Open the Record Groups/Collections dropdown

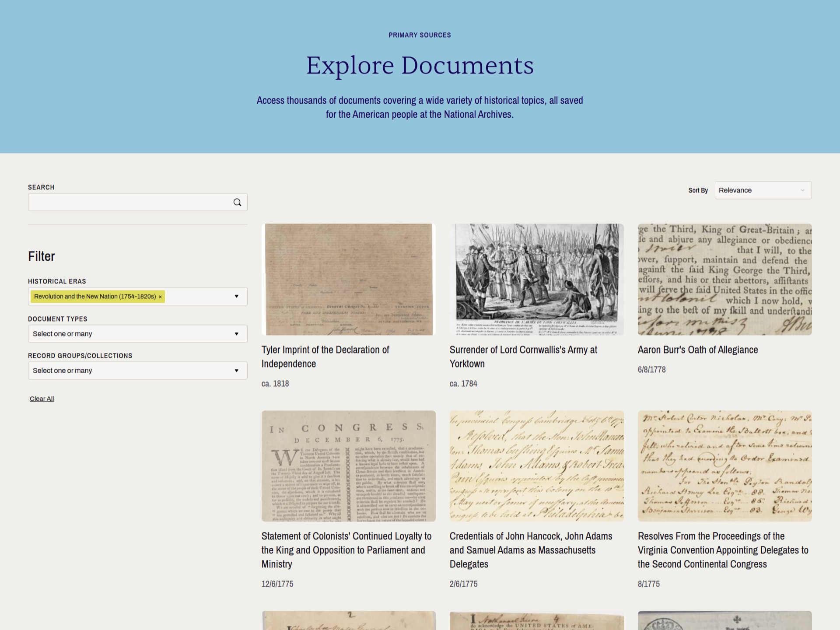[x=138, y=371]
